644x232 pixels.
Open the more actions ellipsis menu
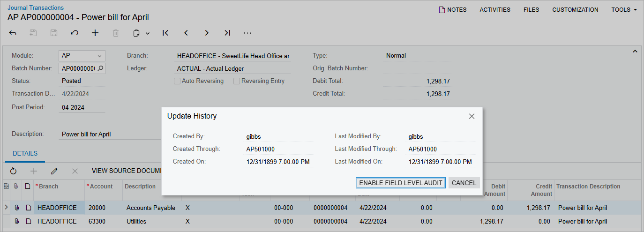(x=247, y=33)
